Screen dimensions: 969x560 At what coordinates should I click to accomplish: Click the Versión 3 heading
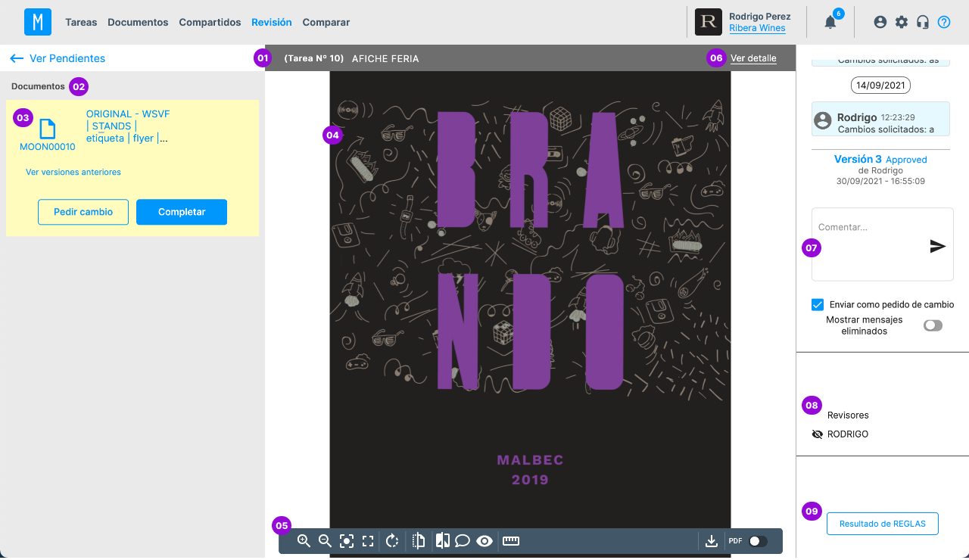(x=858, y=159)
